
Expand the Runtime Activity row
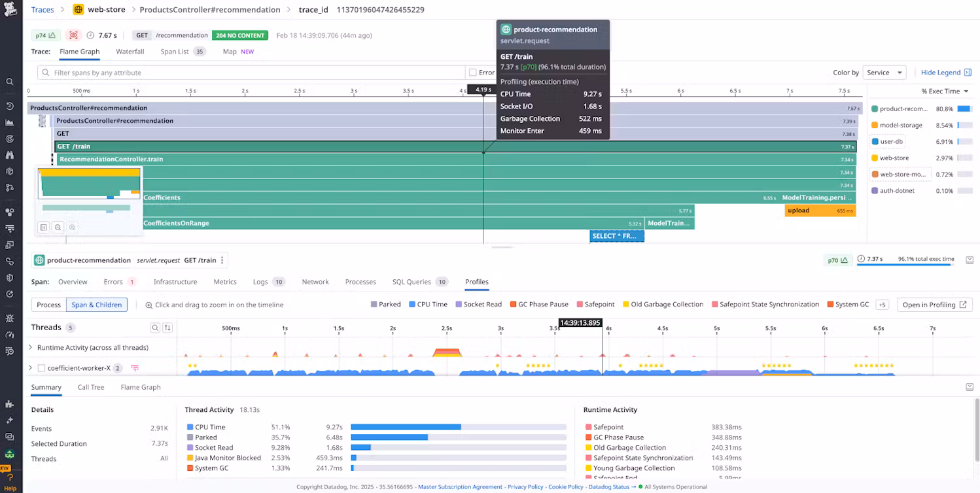[x=30, y=348]
